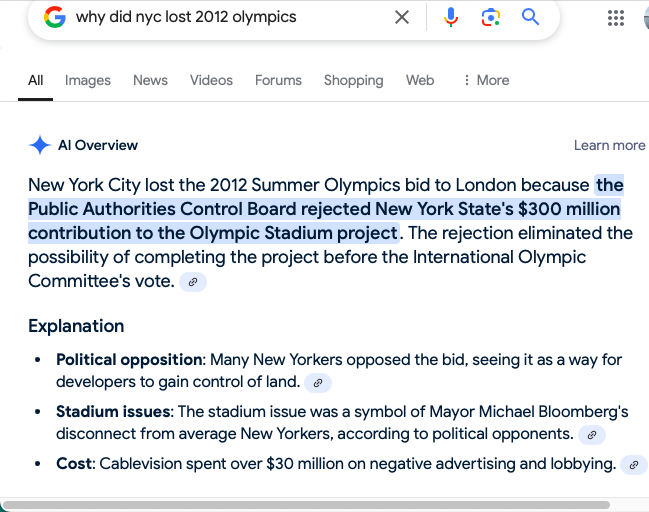Open source link for Cost bullet
The image size is (649, 512).
(x=634, y=464)
